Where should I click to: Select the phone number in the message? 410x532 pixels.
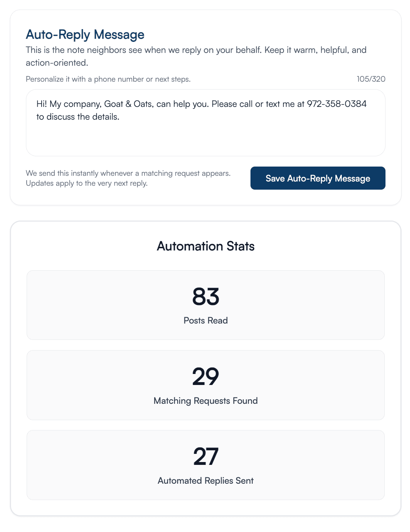337,104
